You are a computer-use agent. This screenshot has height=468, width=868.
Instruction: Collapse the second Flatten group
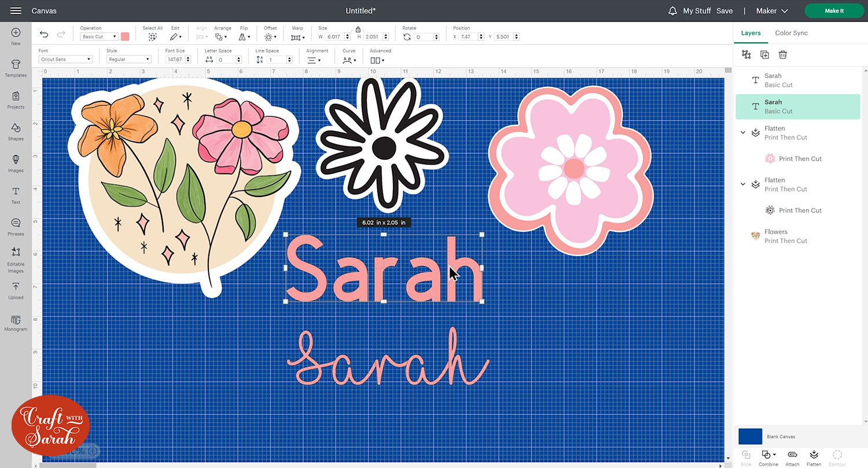click(743, 184)
